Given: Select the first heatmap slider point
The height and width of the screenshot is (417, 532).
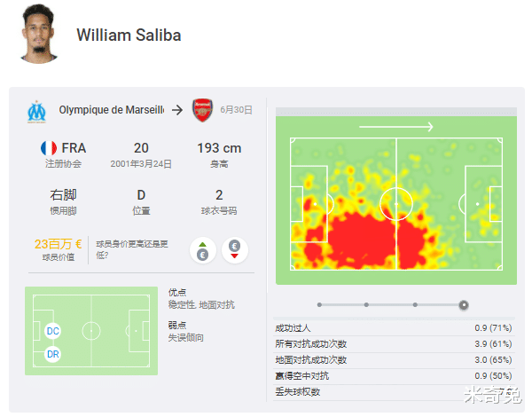Looking at the screenshot, I should tap(319, 304).
